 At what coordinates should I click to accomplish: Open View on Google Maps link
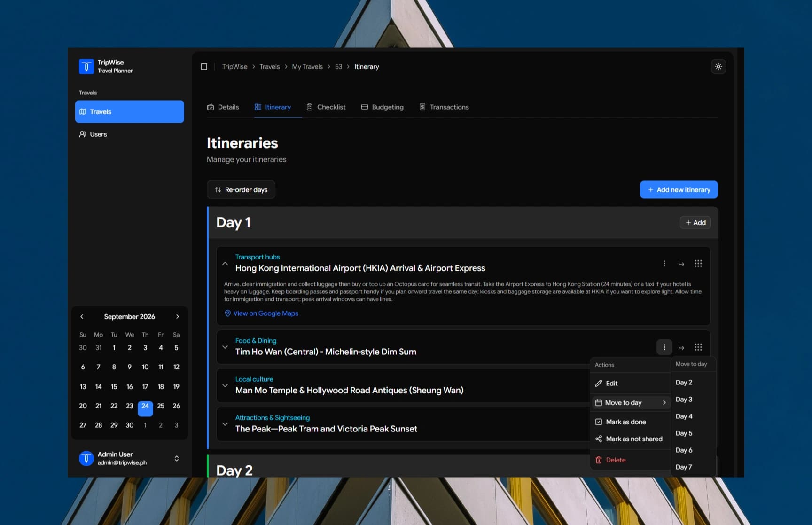261,313
